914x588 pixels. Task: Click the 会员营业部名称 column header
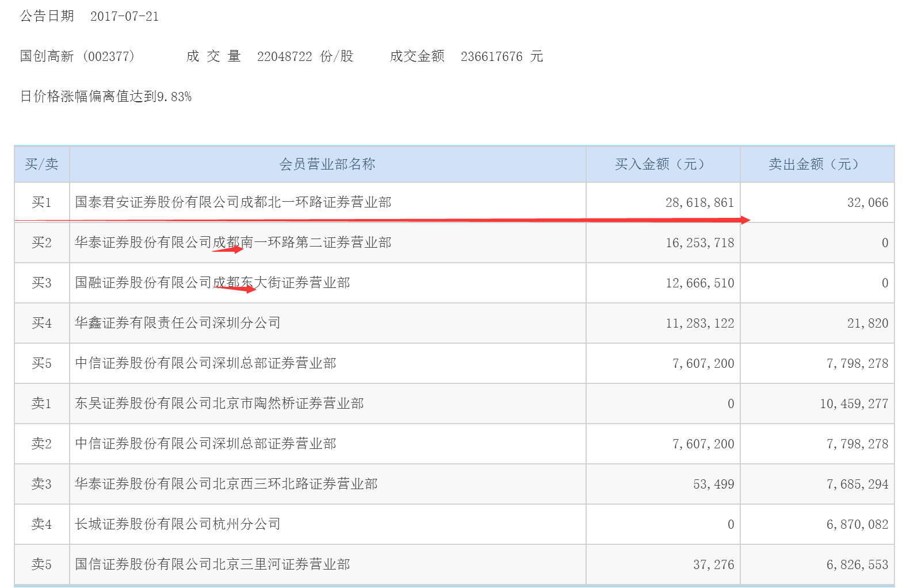pos(327,164)
